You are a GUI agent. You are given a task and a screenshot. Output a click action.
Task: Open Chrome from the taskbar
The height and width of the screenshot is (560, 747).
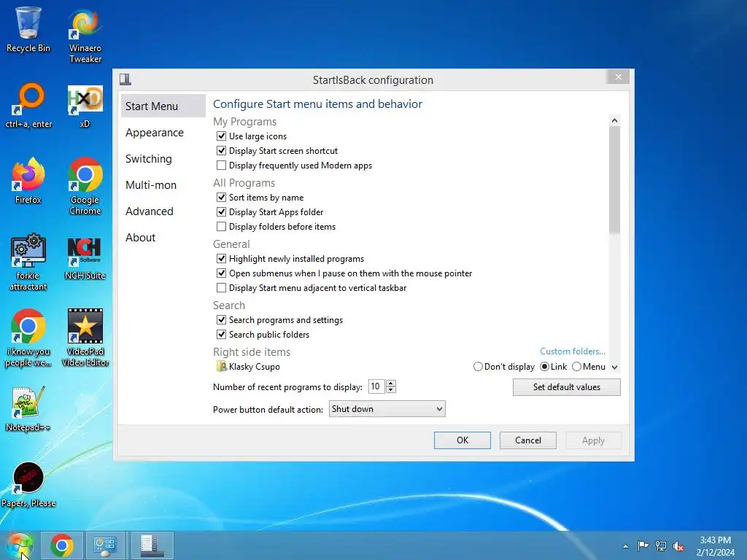(62, 545)
